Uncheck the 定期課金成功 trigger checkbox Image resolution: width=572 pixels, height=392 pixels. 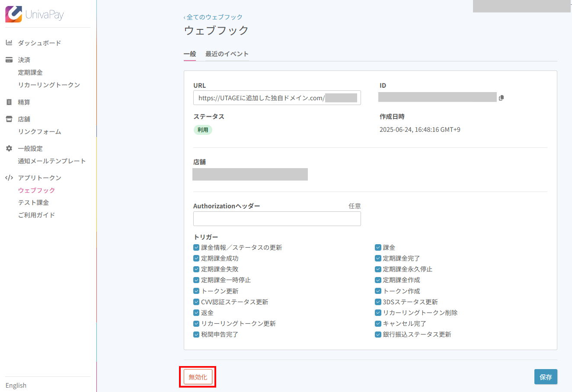pos(196,258)
